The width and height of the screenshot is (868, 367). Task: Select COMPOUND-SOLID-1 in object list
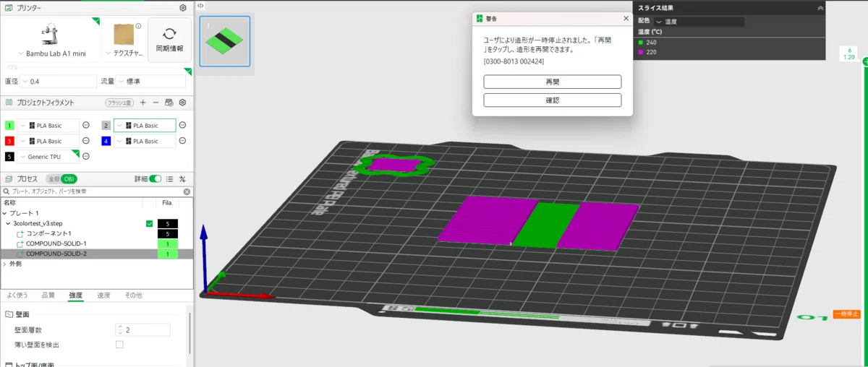56,243
